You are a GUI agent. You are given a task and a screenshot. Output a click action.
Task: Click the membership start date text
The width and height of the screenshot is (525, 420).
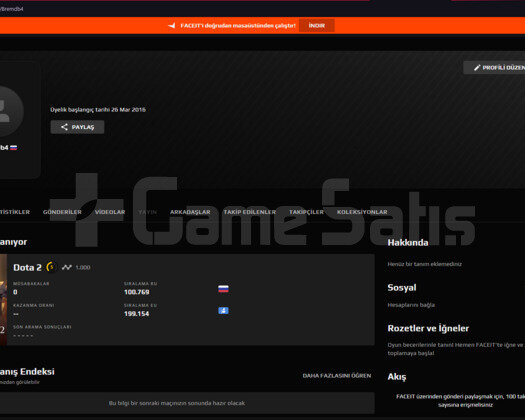98,110
